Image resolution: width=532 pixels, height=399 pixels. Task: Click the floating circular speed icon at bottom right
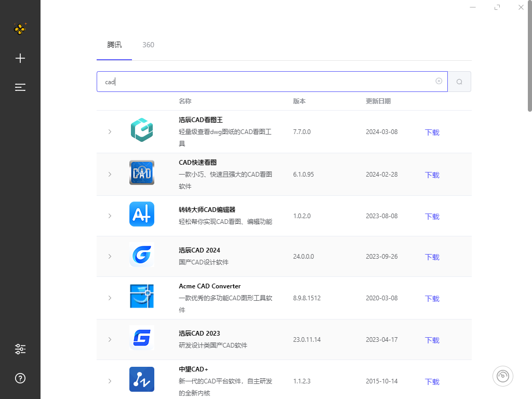click(x=502, y=376)
